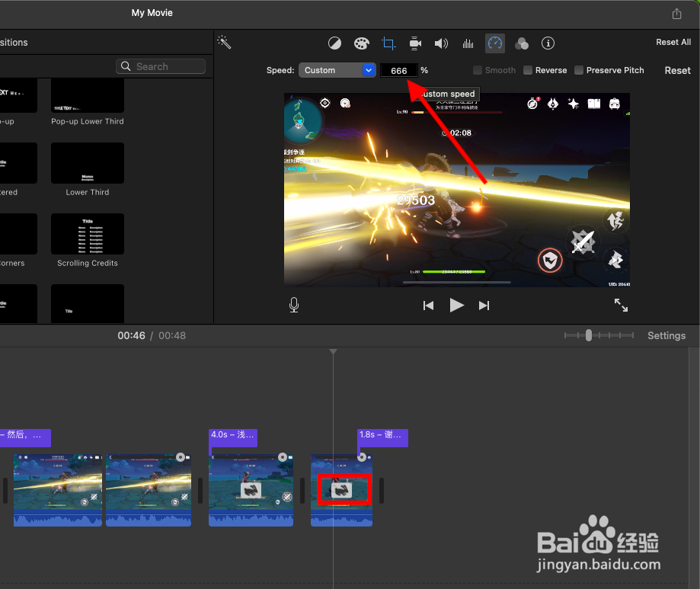Open the volume adjustment tool

(x=441, y=43)
